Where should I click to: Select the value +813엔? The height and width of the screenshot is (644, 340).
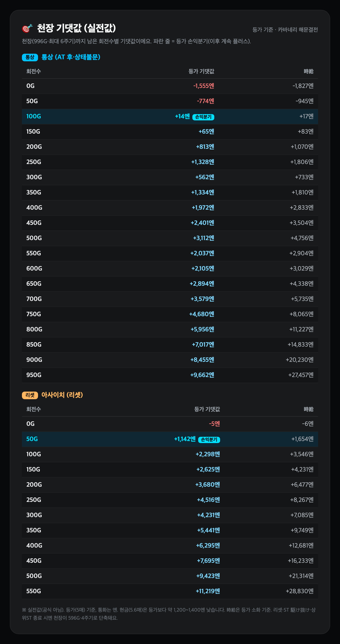205,147
